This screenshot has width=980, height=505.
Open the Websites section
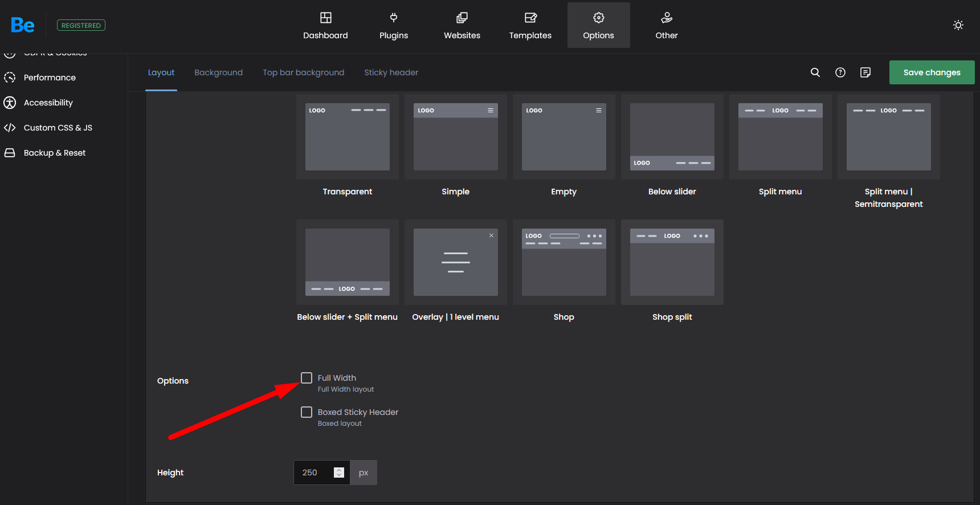[462, 26]
